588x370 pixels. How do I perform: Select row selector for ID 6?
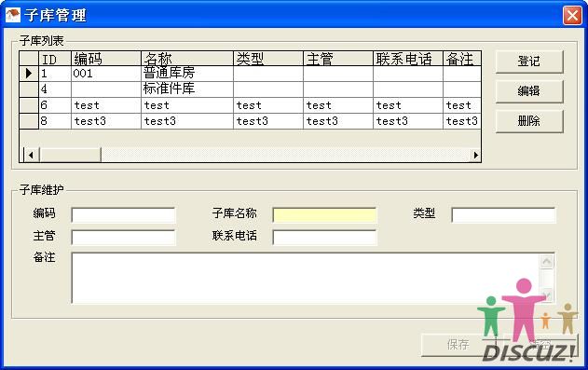coord(29,105)
